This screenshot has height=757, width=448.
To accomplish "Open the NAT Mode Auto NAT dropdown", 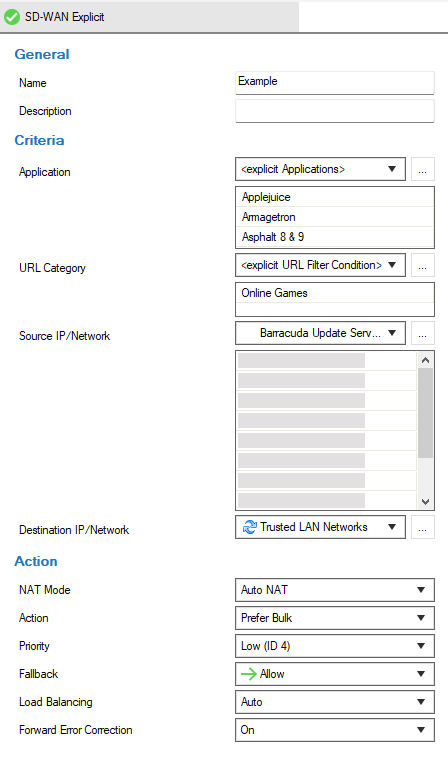I will 335,590.
